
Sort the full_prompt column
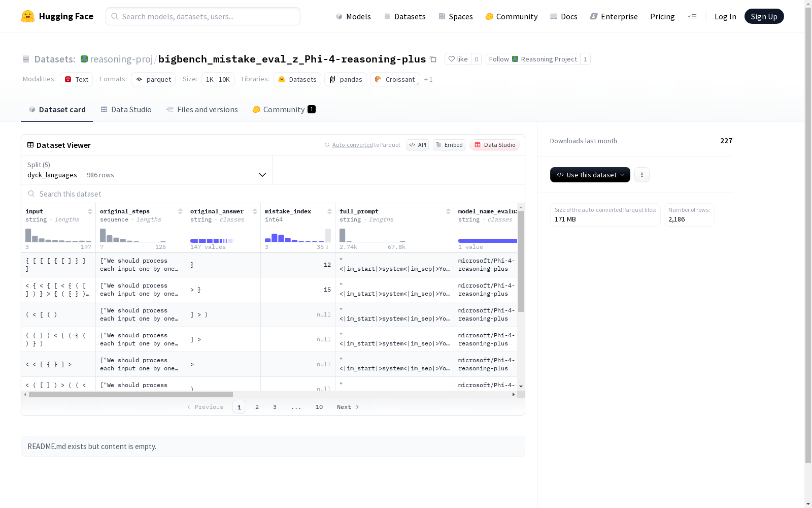click(x=448, y=211)
